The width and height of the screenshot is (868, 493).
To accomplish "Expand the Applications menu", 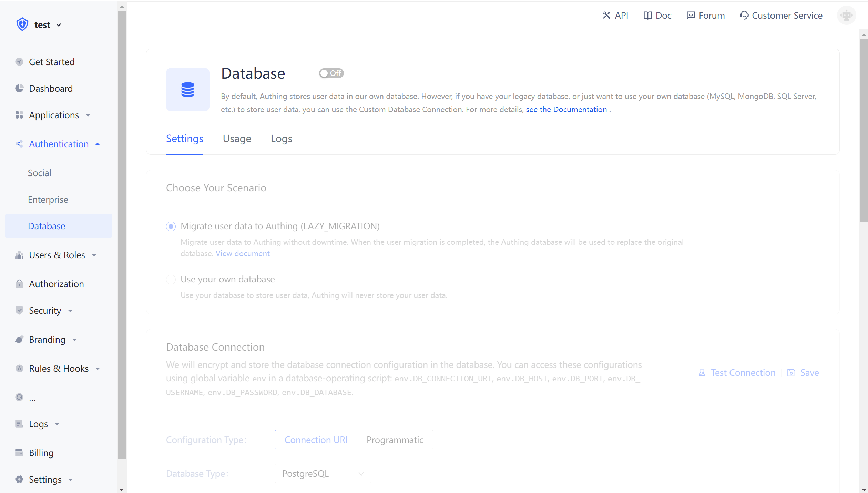I will 89,115.
